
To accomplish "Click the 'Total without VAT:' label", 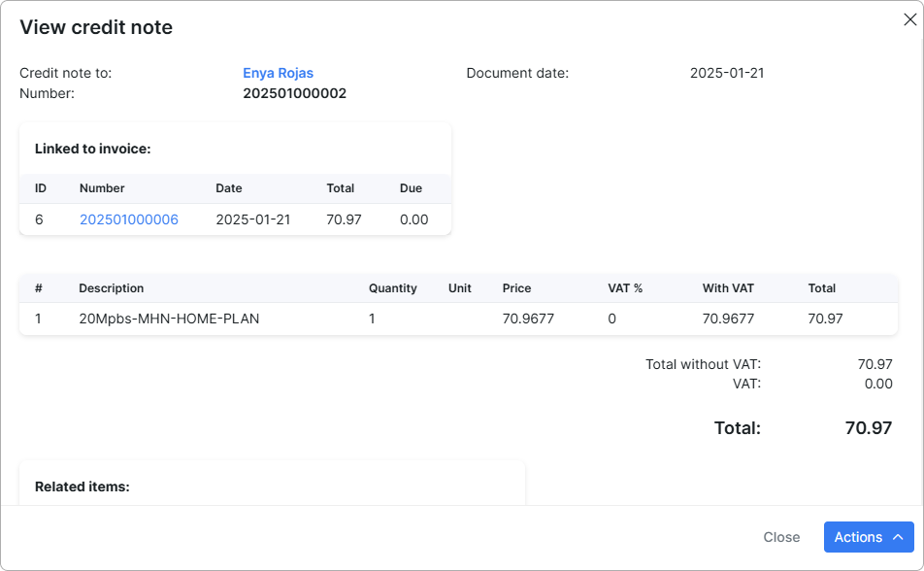I will (703, 364).
